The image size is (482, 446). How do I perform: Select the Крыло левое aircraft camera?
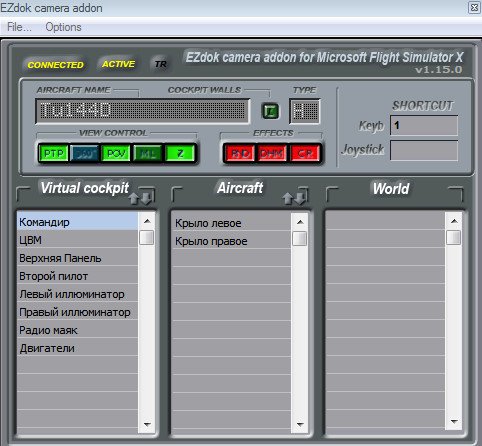[231, 223]
